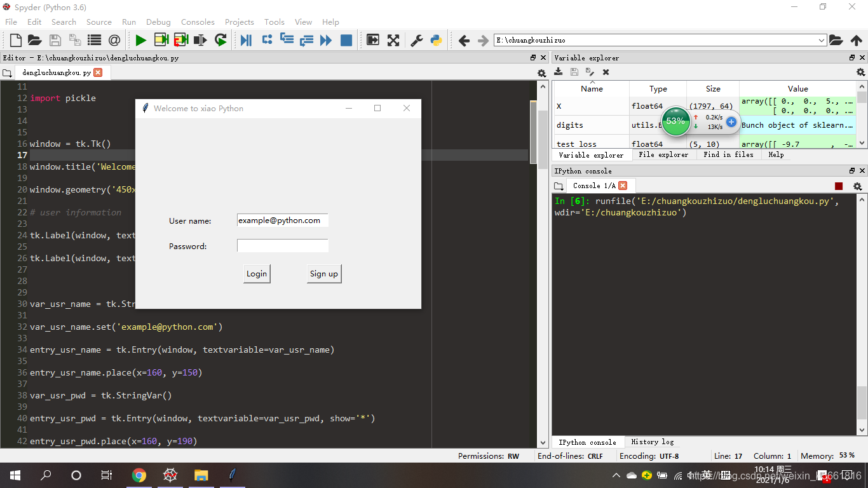
Task: Sort variables by the Size column header
Action: tap(713, 89)
